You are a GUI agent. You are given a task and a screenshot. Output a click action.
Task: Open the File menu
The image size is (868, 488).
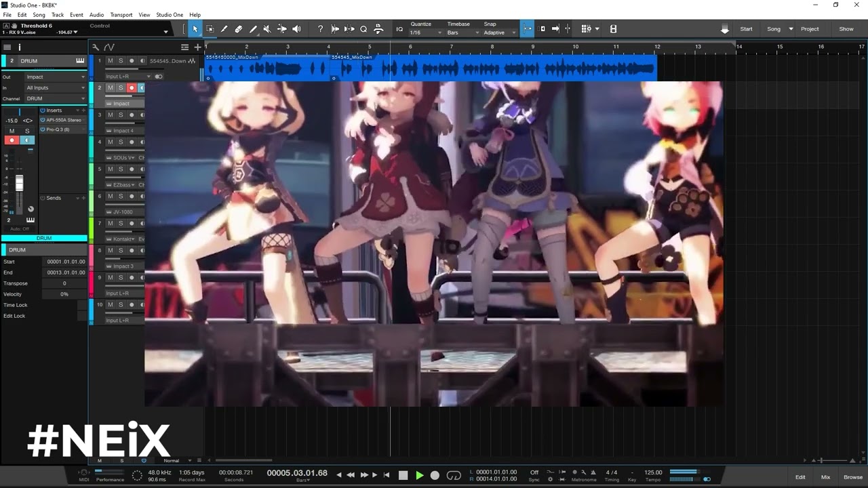point(7,14)
